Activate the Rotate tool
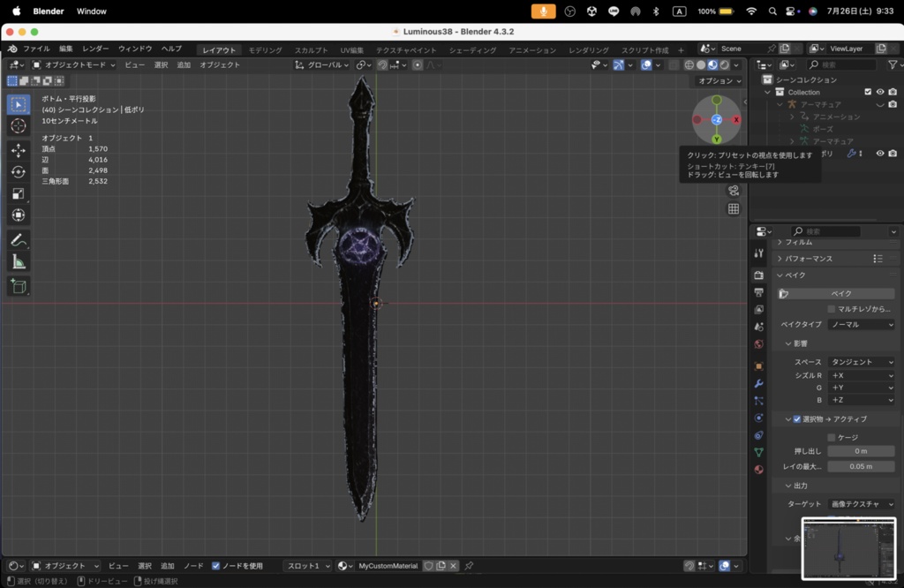 (19, 170)
